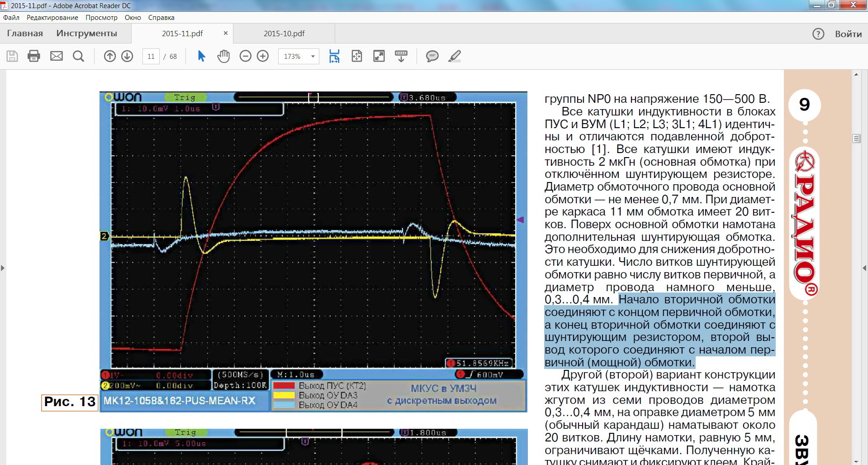Viewport: 868px width, 465px height.
Task: Click the Save file icon
Action: tap(12, 56)
